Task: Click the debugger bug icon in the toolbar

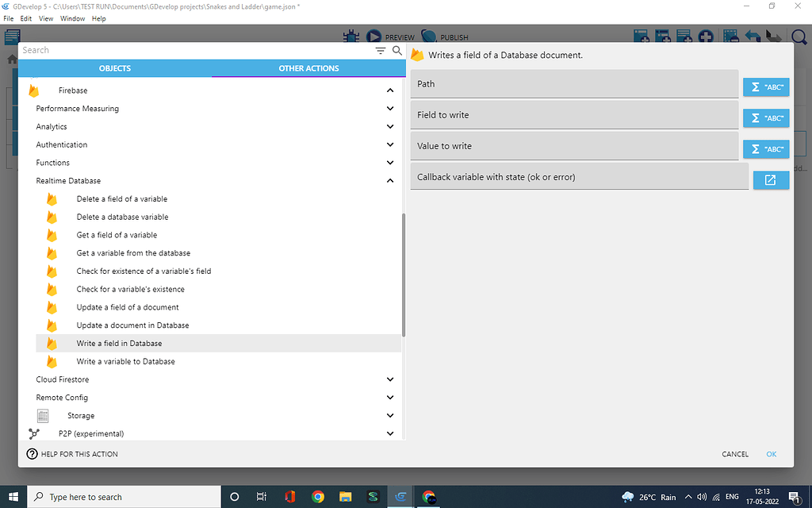Action: pos(351,37)
